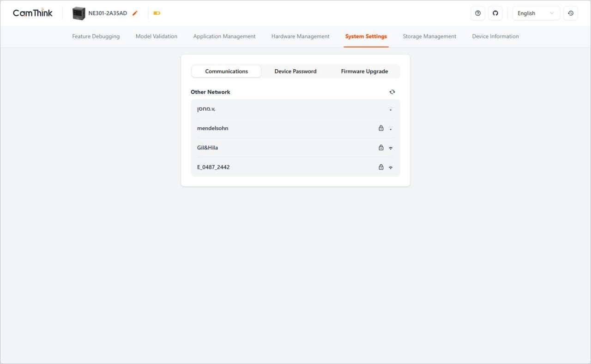The image size is (591, 364).
Task: Open the English language dropdown
Action: (x=536, y=13)
